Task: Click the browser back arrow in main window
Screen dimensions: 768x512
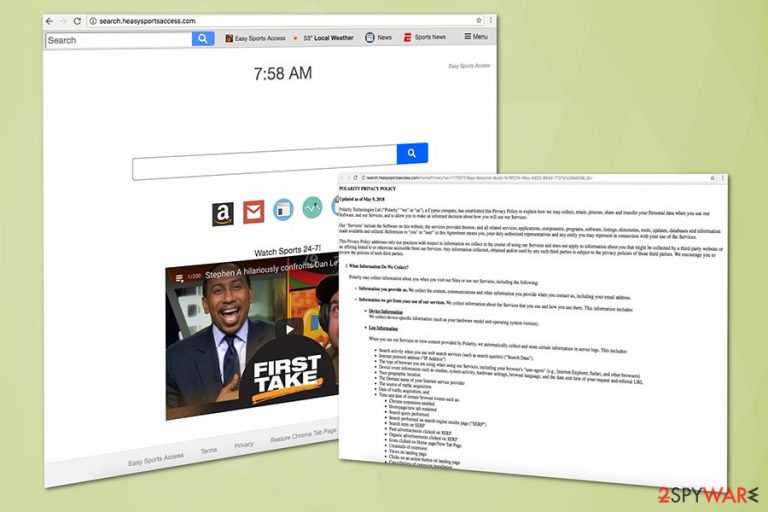Action: (49, 21)
